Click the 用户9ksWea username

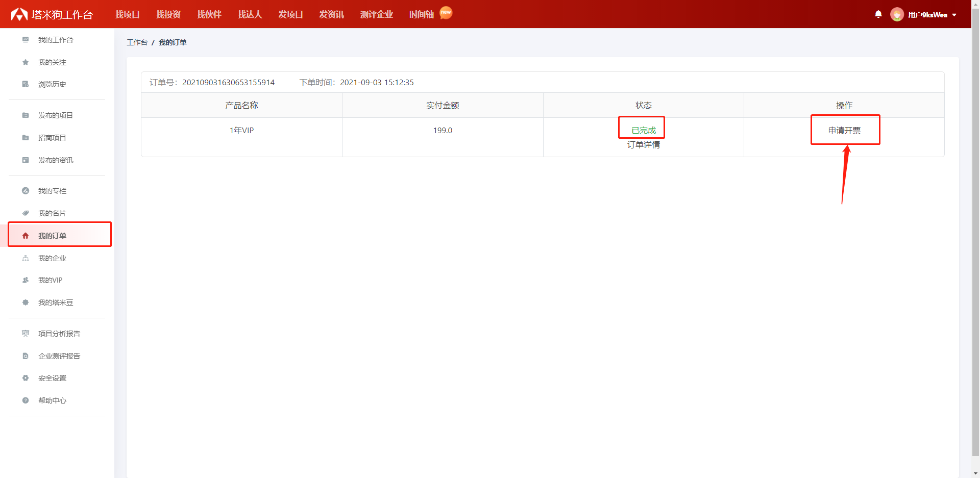(x=927, y=15)
